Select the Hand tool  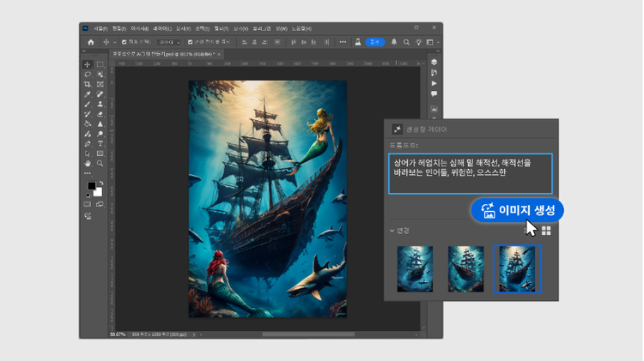pyautogui.click(x=87, y=163)
